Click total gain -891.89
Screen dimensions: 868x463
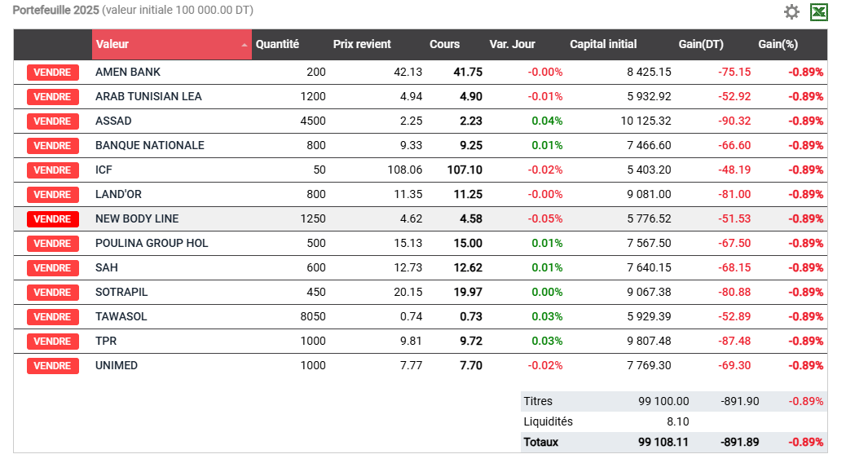(x=739, y=442)
